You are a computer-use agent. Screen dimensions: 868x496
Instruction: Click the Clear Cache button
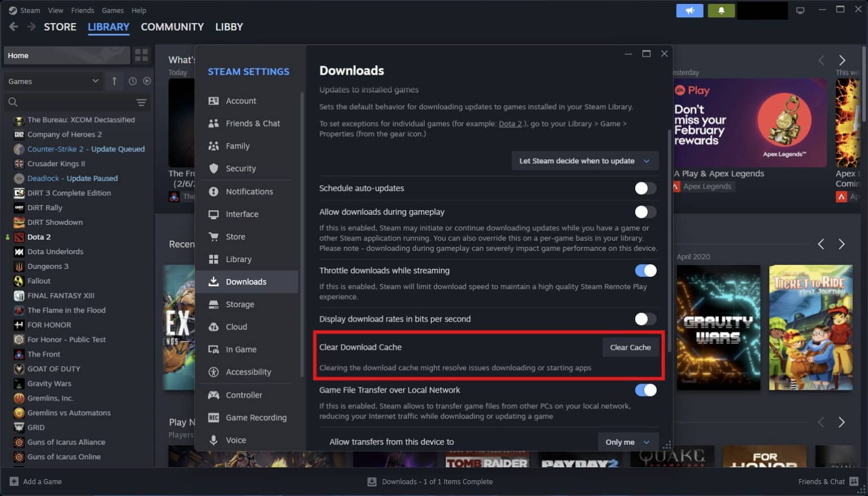630,347
